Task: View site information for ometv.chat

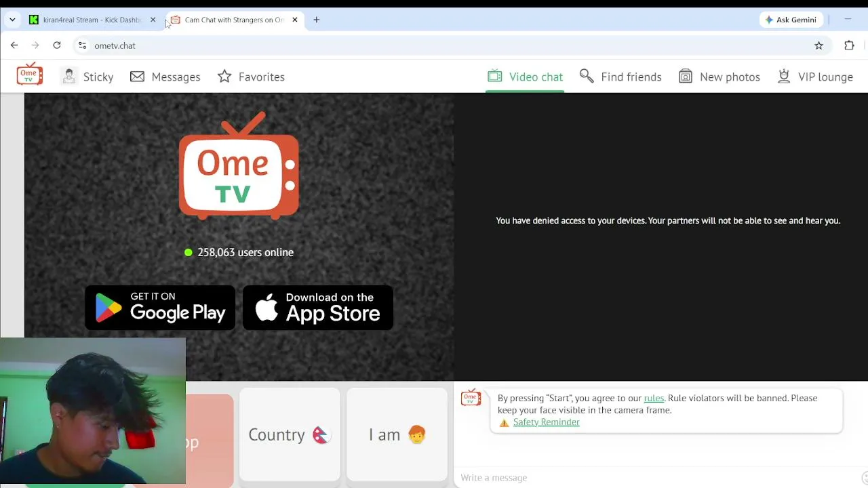Action: 82,45
